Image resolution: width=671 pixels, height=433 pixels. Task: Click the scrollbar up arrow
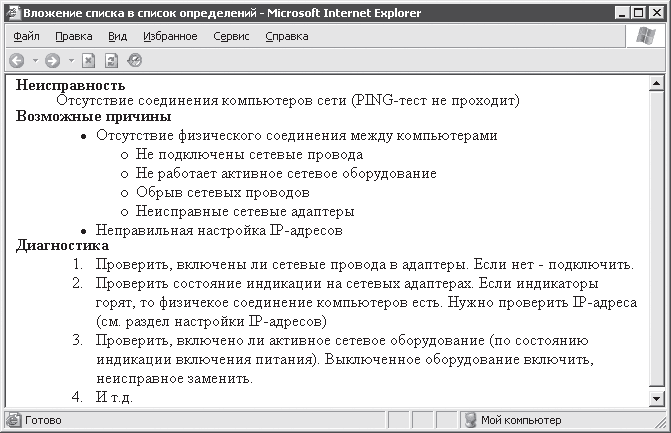656,85
